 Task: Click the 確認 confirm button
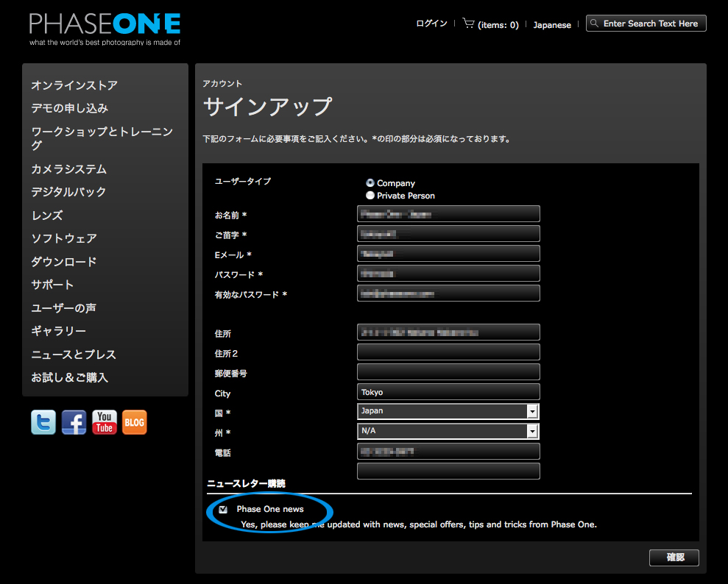coord(674,558)
